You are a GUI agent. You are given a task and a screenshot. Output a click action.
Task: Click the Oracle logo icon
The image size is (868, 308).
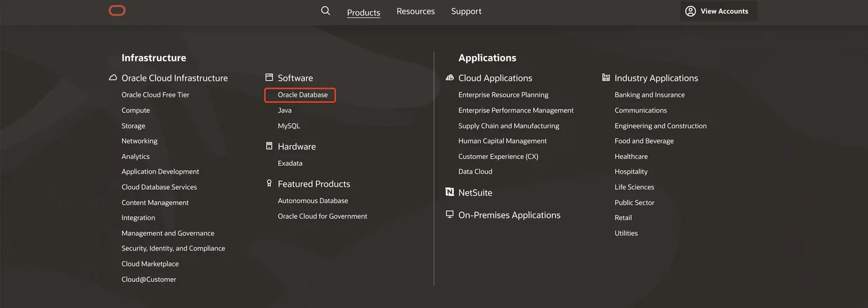tap(117, 11)
